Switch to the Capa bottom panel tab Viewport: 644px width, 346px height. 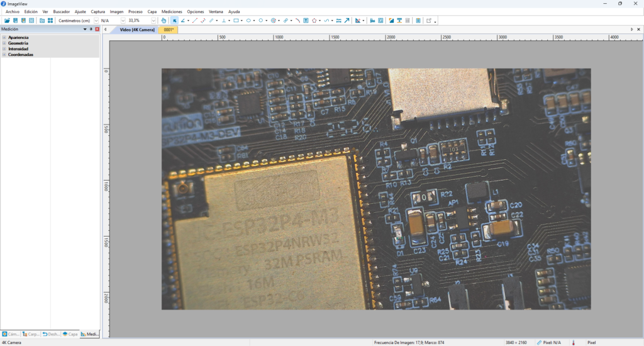pos(70,334)
